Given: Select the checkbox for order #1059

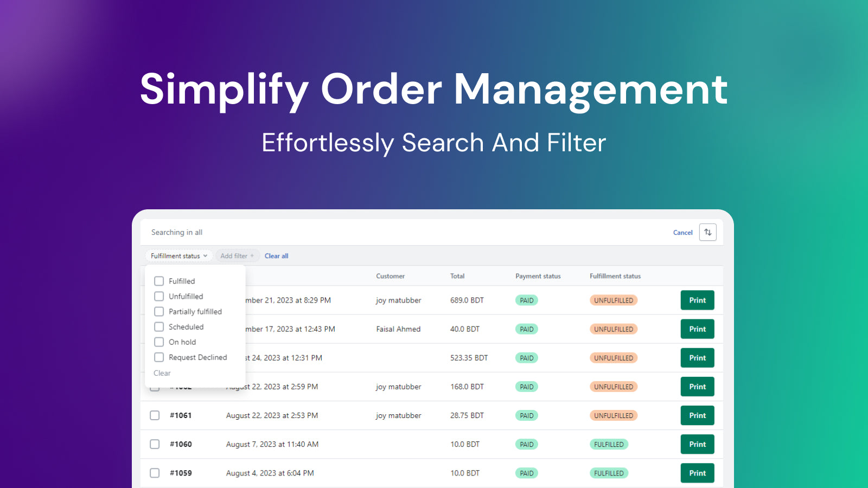Looking at the screenshot, I should [x=155, y=473].
